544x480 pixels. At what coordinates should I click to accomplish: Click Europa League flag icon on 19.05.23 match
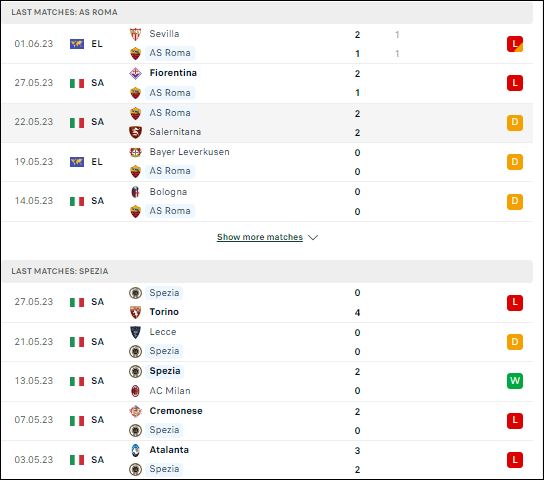(x=77, y=162)
